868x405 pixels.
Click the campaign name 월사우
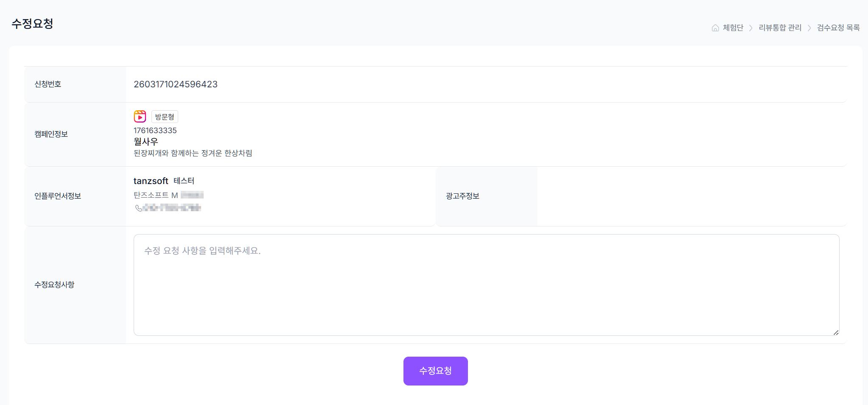click(x=146, y=142)
